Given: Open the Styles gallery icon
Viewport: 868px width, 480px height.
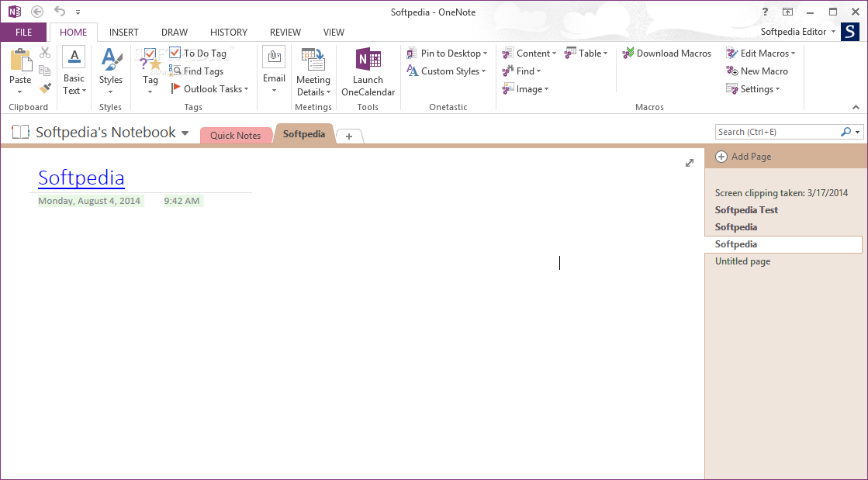Looking at the screenshot, I should (111, 60).
